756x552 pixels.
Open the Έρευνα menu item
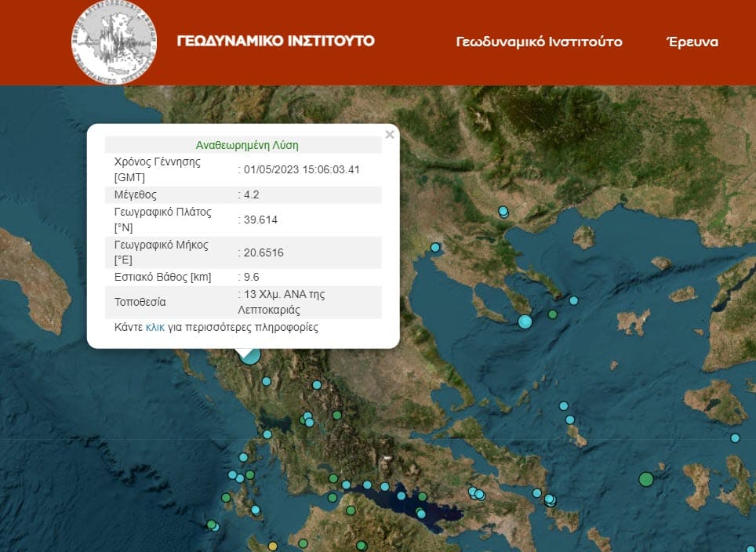tap(692, 42)
